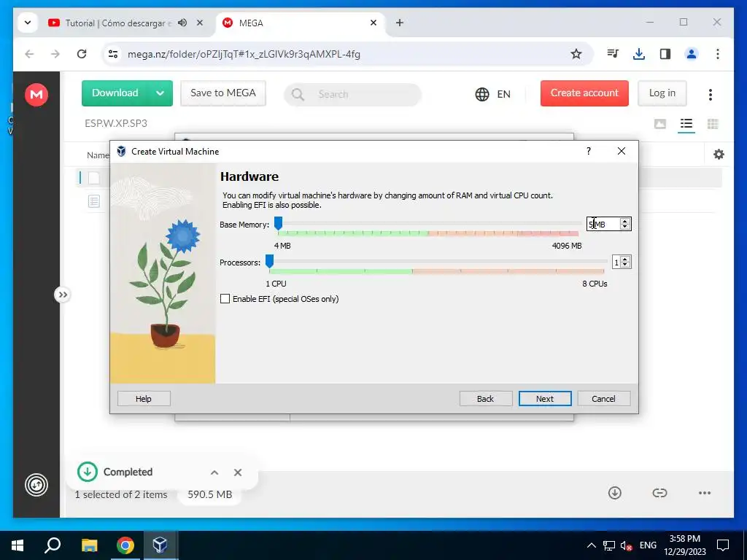Screen dimensions: 747x560
Task: Open a new Chrome tab
Action: [400, 23]
